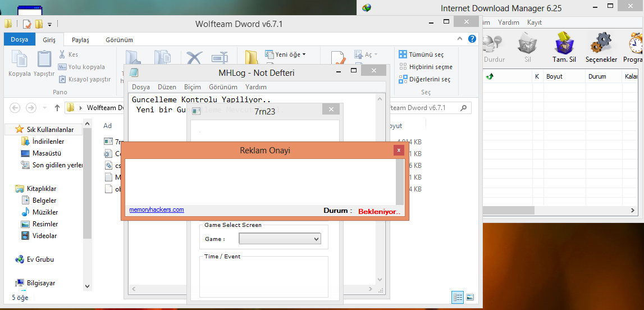Open Düzen menu in Notepad
Viewport: 644px width, 310px height.
pos(167,87)
